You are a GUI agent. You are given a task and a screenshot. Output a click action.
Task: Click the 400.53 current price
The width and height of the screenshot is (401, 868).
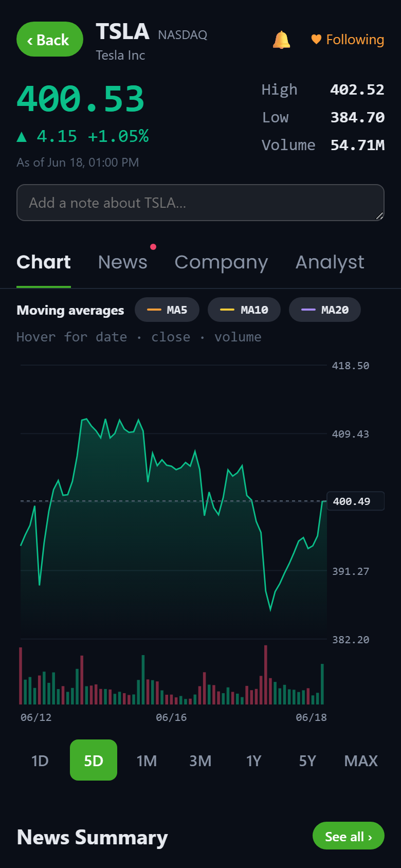(81, 98)
